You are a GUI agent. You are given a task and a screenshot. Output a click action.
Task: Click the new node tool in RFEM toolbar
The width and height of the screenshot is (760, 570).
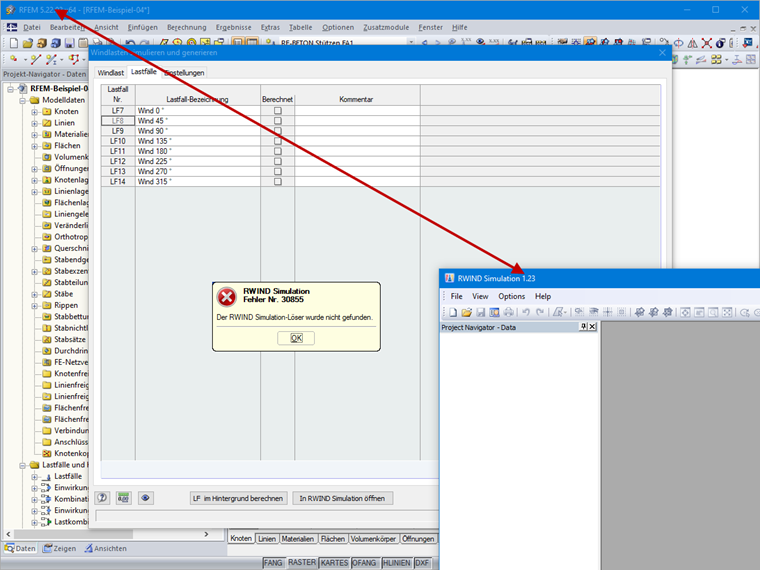pos(14,59)
